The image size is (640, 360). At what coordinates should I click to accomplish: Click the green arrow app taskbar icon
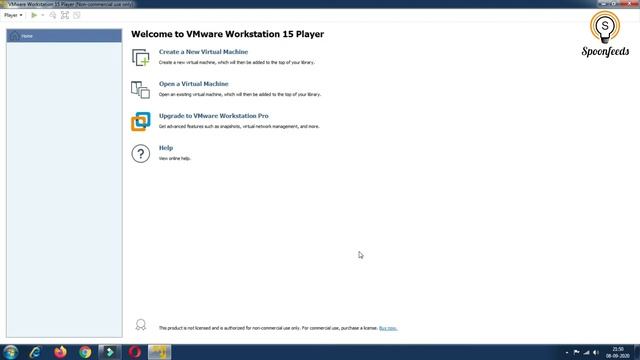point(110,352)
